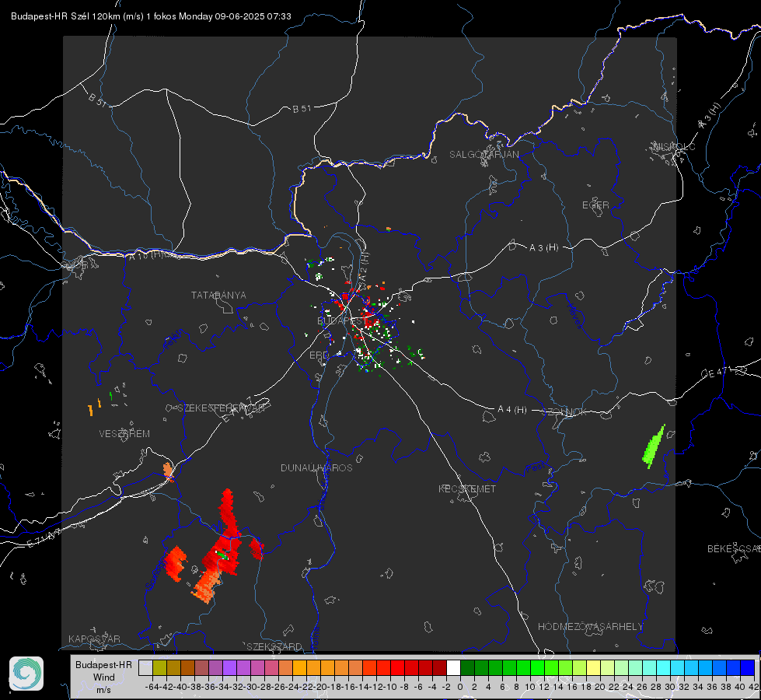
Task: Click the TATABANYA city label
Action: [218, 296]
